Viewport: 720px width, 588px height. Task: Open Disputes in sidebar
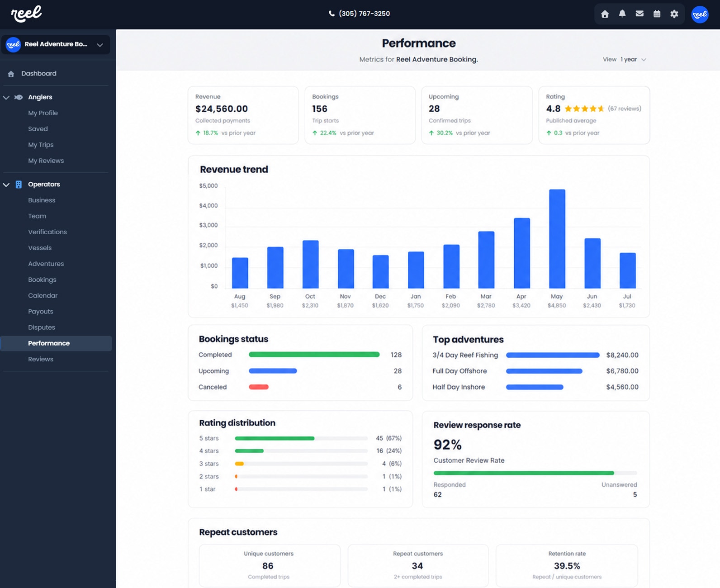42,327
